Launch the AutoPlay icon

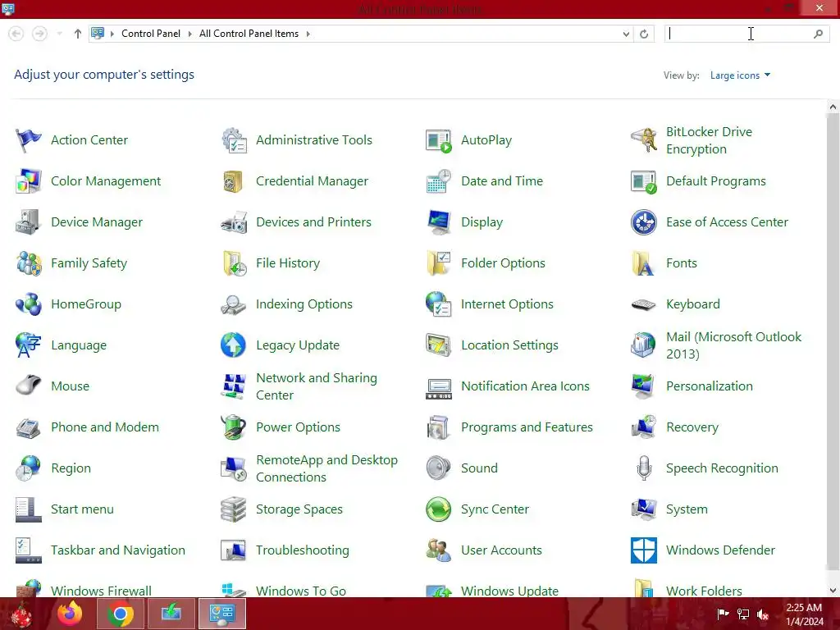439,140
